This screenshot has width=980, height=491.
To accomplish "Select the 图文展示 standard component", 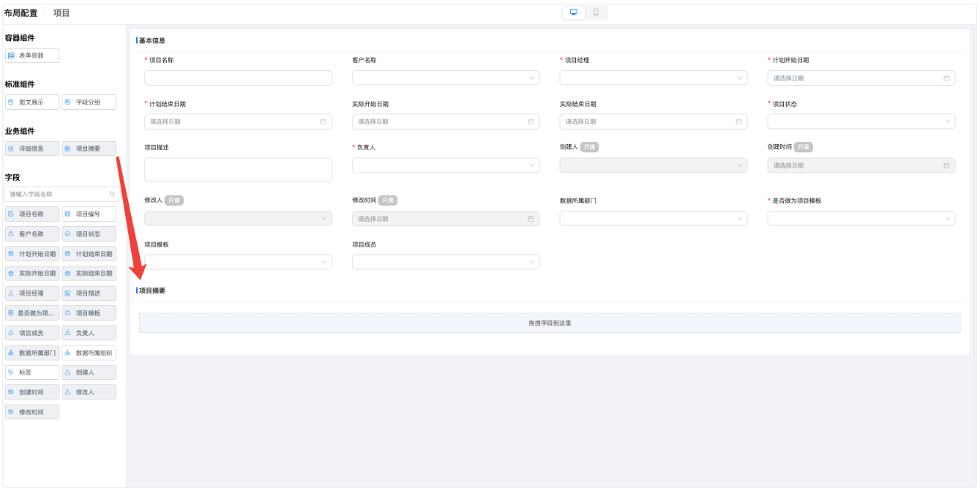I will tap(32, 102).
